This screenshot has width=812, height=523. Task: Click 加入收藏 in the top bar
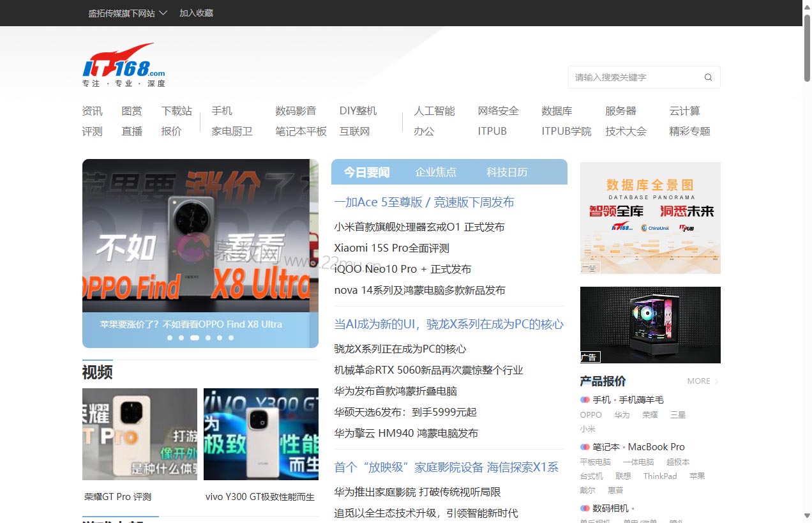[196, 13]
